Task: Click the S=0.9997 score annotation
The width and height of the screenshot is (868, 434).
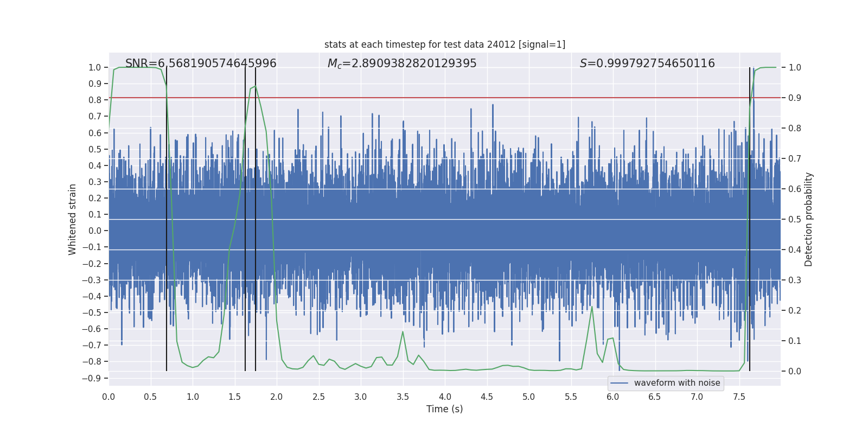Action: (647, 63)
